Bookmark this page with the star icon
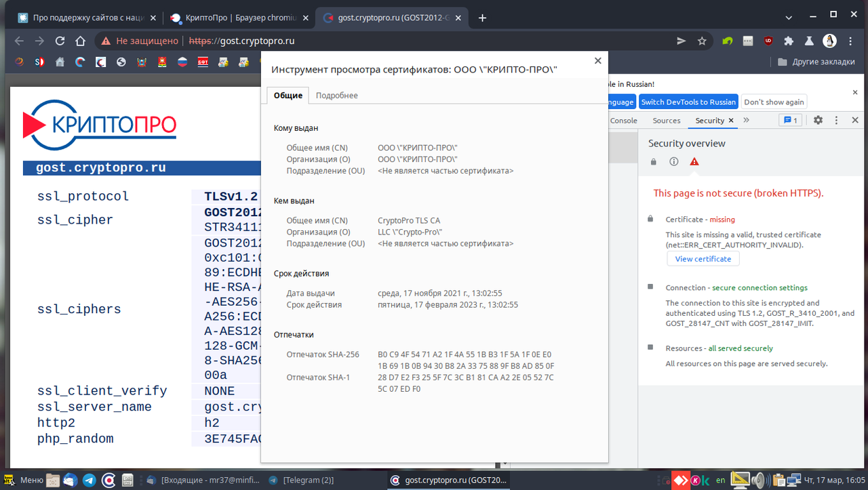The image size is (868, 490). point(702,41)
